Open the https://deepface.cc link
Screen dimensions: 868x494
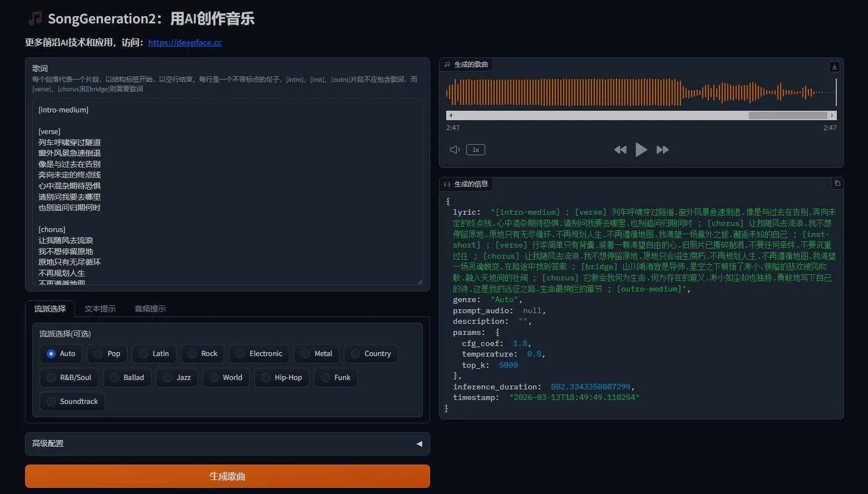(184, 42)
